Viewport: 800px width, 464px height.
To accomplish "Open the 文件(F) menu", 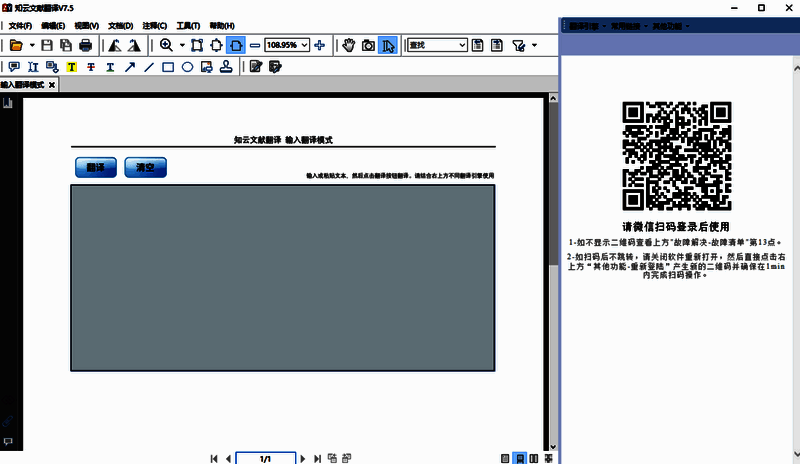I will coord(20,26).
